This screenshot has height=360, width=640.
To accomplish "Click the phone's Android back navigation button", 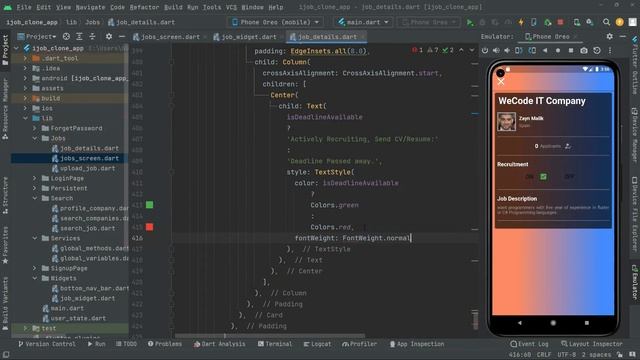I will (520, 322).
